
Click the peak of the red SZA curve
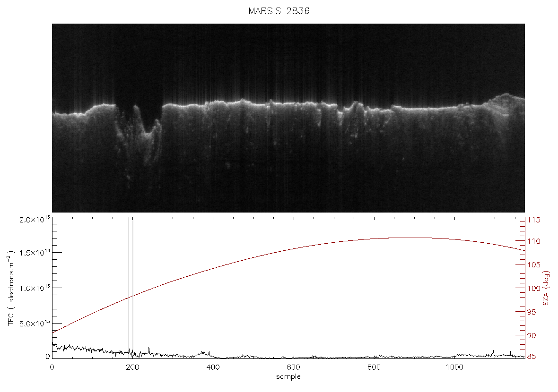(x=409, y=238)
